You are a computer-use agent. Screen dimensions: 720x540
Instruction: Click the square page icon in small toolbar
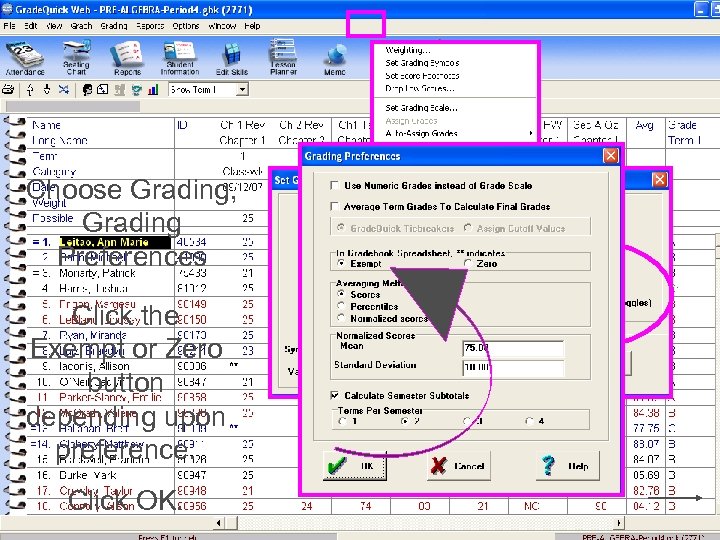(x=103, y=90)
